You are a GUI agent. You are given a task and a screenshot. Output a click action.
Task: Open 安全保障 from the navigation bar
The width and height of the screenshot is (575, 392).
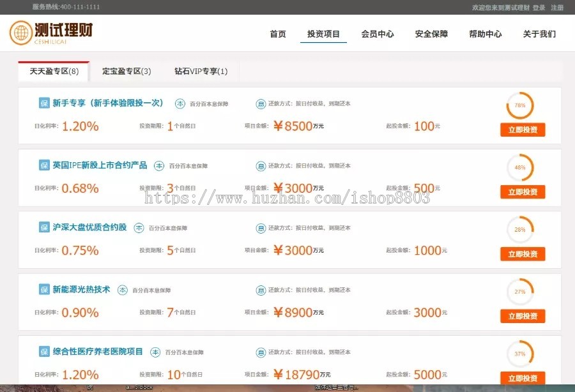tap(432, 34)
